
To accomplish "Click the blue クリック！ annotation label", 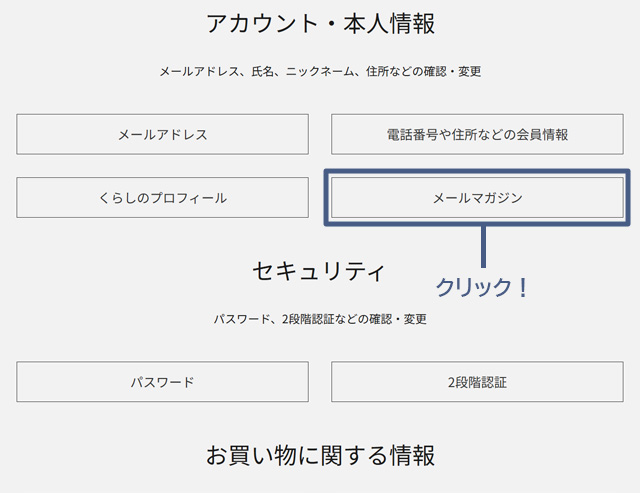I will click(x=481, y=287).
